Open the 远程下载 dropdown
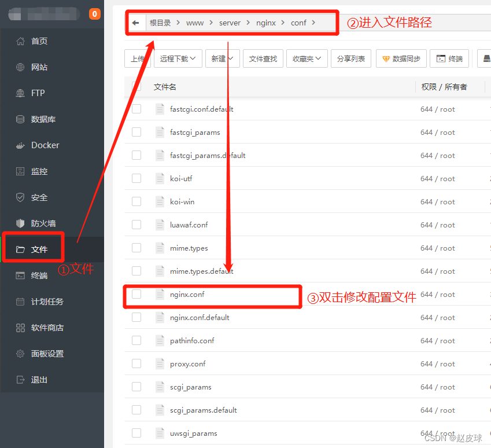The width and height of the screenshot is (491, 448). coord(178,58)
